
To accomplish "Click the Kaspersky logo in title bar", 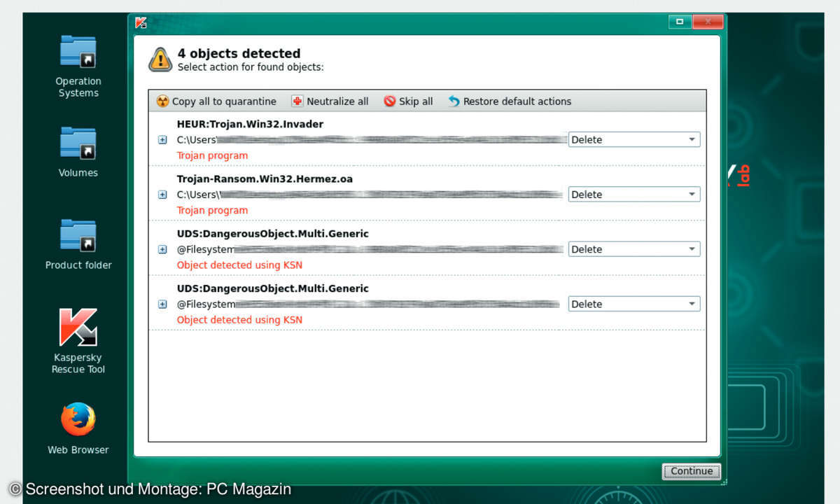I will click(x=141, y=22).
